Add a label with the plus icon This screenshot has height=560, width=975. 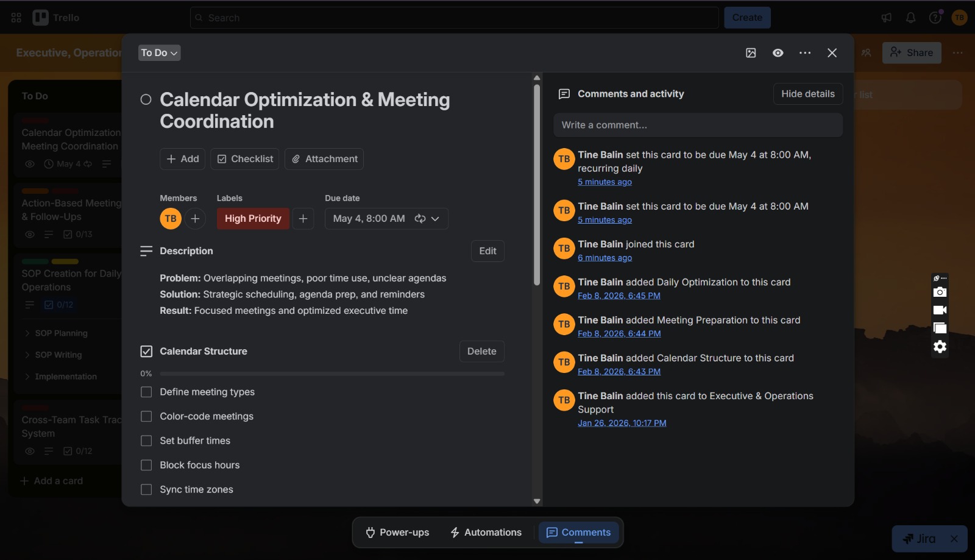(x=303, y=219)
